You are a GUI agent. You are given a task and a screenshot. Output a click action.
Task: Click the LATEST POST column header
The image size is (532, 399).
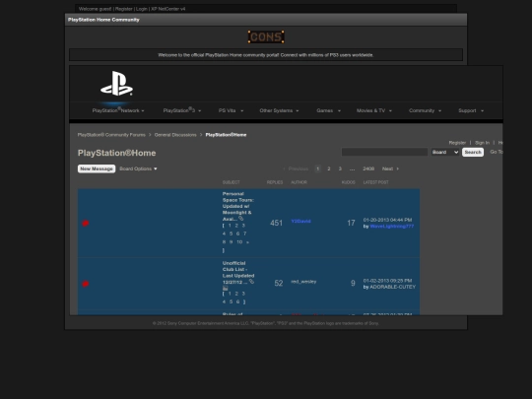[x=376, y=182]
